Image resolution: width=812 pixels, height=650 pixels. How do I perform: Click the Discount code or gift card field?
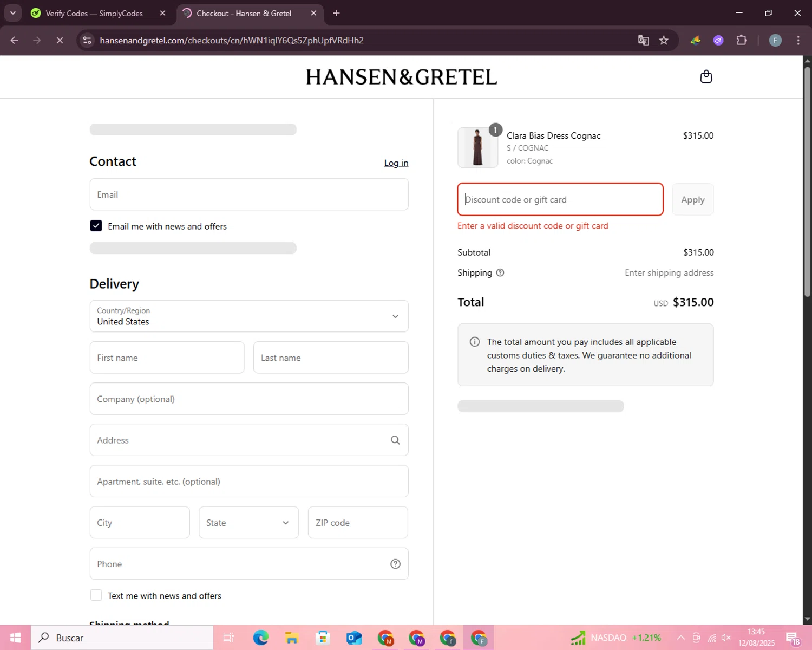tap(560, 199)
